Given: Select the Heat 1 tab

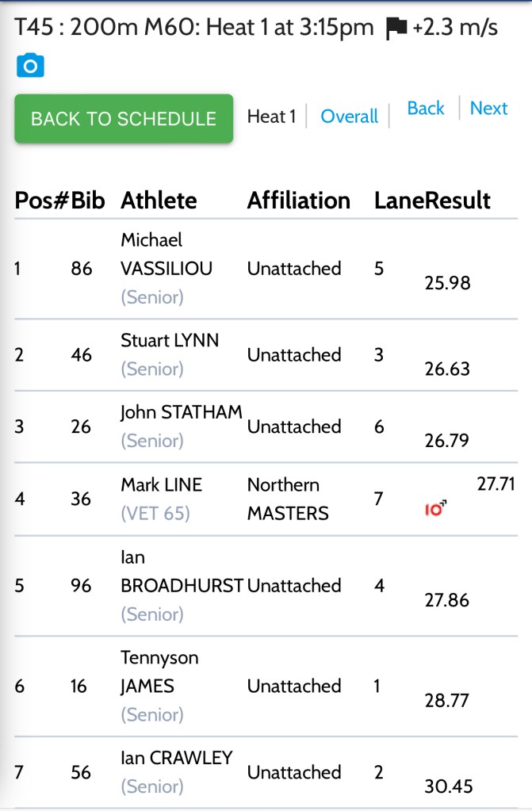Looking at the screenshot, I should click(x=271, y=117).
